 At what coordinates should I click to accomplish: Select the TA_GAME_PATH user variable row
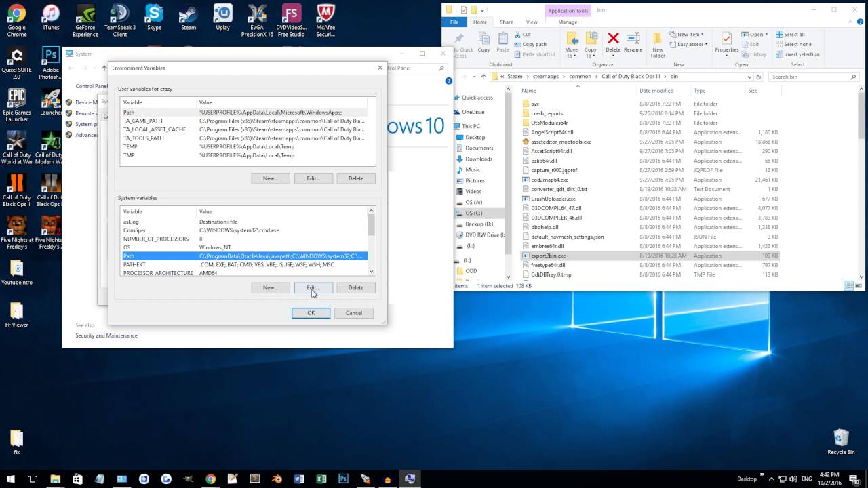click(x=244, y=121)
